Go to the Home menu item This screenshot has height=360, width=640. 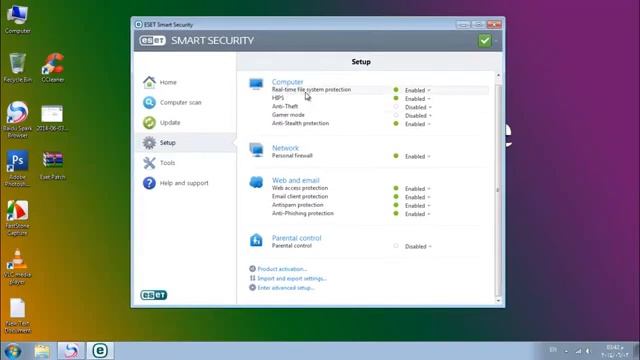[x=185, y=82]
